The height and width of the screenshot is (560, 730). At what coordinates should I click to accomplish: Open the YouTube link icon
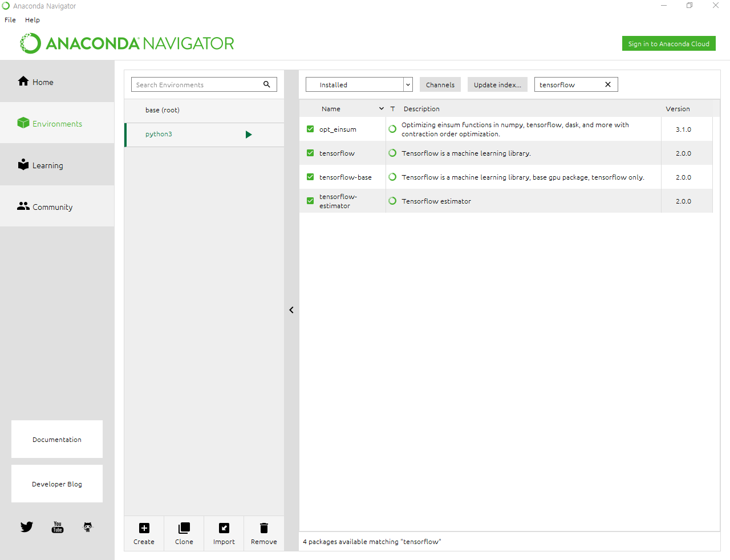point(58,527)
